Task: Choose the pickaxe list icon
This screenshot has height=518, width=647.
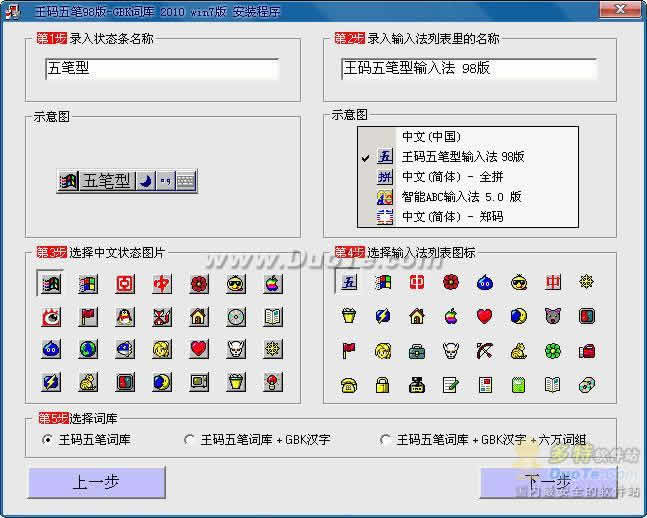Action: click(x=484, y=351)
